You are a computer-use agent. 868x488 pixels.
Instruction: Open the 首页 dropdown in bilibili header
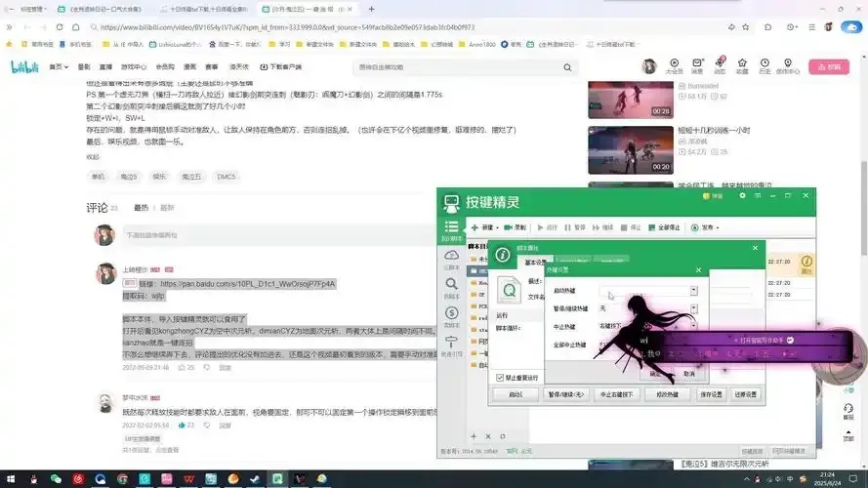point(59,67)
